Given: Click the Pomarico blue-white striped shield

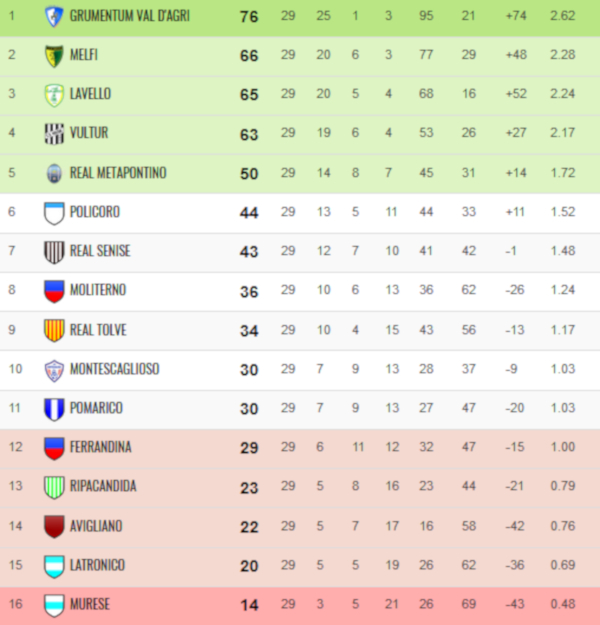Looking at the screenshot, I should (x=54, y=409).
